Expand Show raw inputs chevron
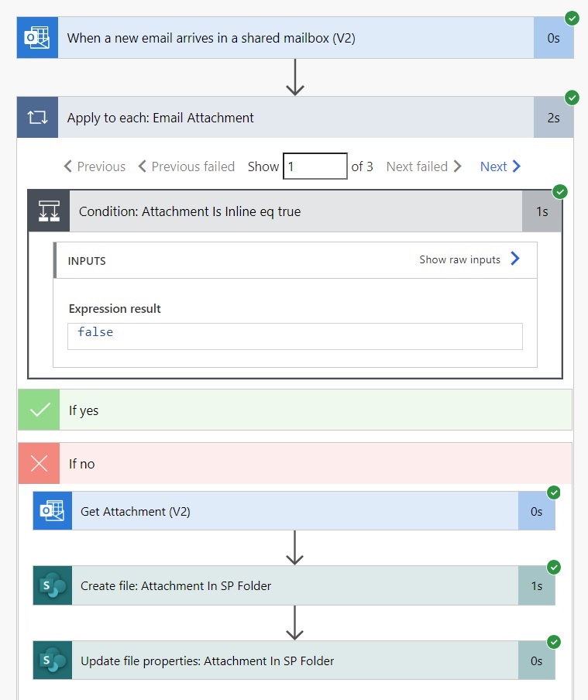The width and height of the screenshot is (588, 700). pyautogui.click(x=515, y=259)
